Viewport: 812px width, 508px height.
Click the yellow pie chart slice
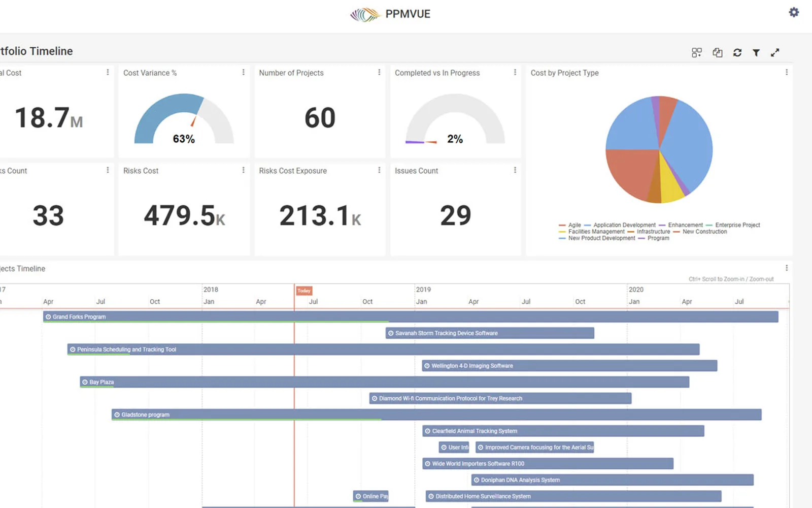671,185
